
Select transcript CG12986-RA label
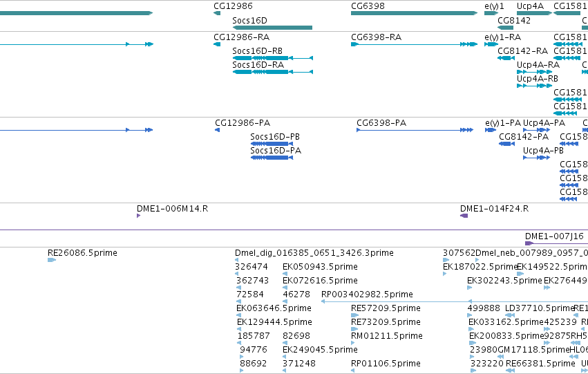(241, 37)
